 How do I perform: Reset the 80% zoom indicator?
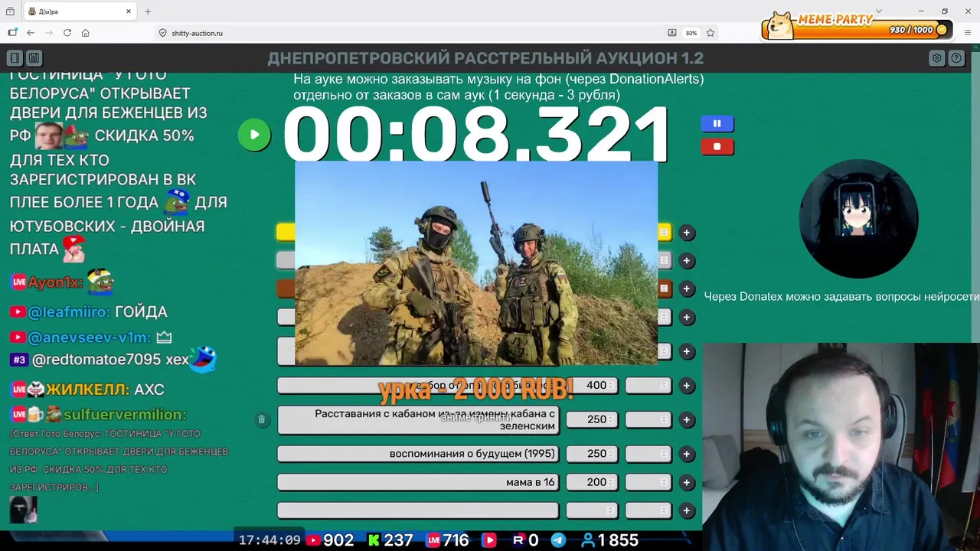click(x=691, y=33)
